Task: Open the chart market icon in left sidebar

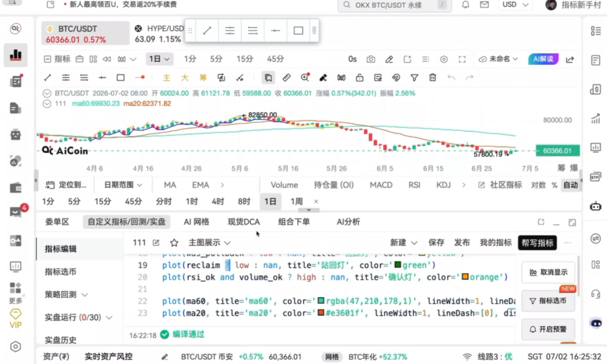Action: click(x=15, y=55)
